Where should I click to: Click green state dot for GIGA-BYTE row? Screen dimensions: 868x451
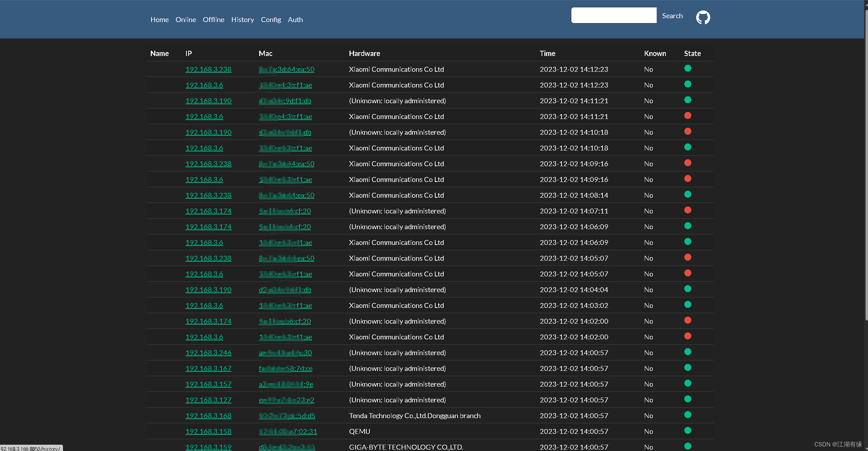pos(687,446)
